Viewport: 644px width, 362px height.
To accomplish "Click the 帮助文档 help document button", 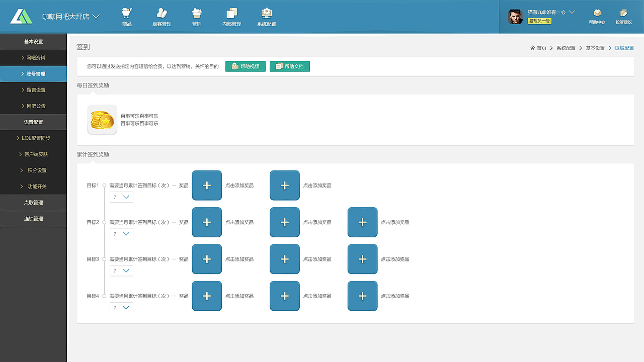I will (290, 66).
